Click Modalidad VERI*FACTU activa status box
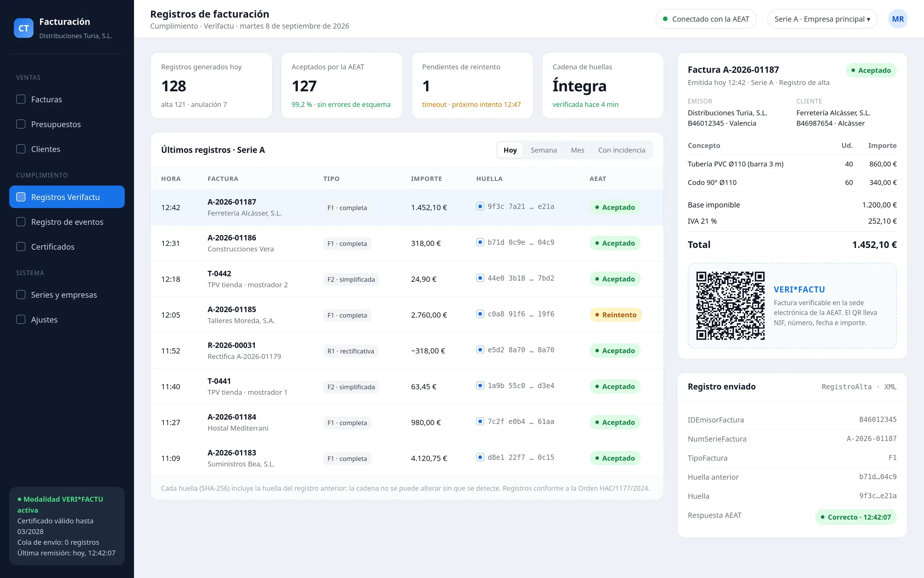The width and height of the screenshot is (924, 578). pos(67,526)
